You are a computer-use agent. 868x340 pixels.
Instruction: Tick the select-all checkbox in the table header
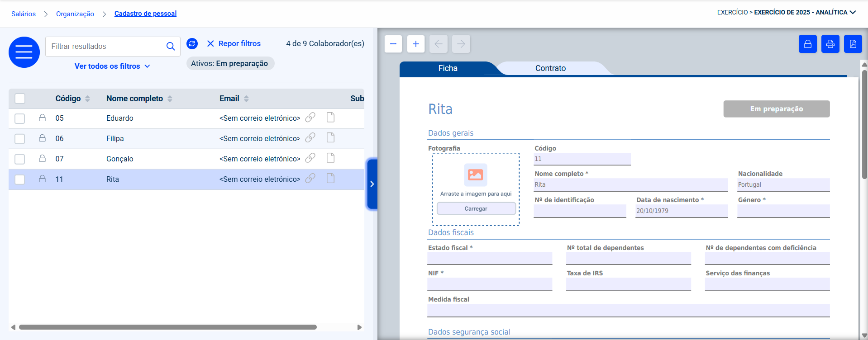click(20, 99)
